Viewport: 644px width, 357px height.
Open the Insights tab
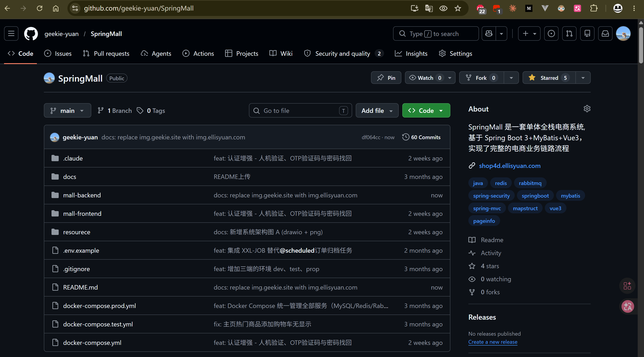[x=411, y=54]
